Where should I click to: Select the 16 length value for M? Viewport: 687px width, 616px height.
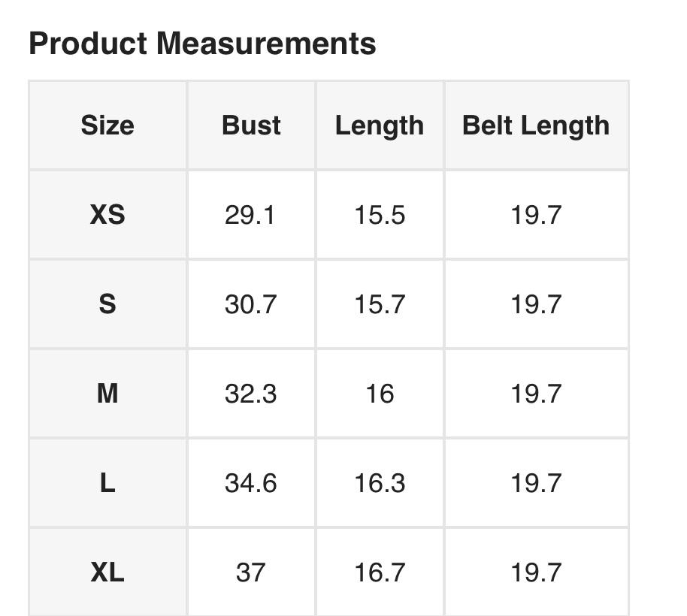pos(380,394)
